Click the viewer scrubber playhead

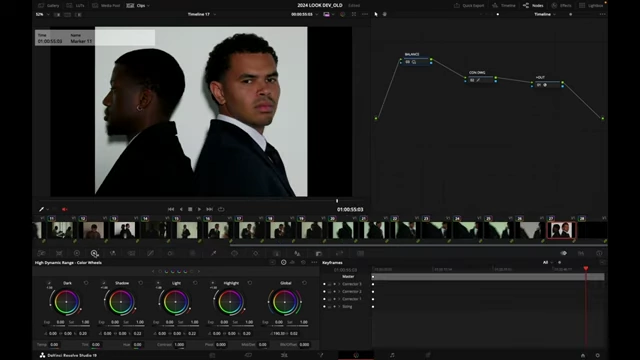337,201
